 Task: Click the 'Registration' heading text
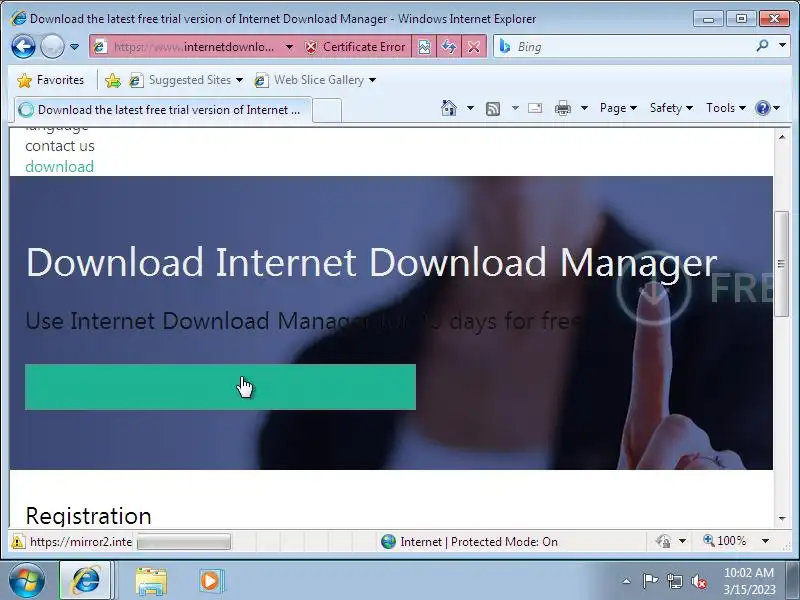pos(88,515)
